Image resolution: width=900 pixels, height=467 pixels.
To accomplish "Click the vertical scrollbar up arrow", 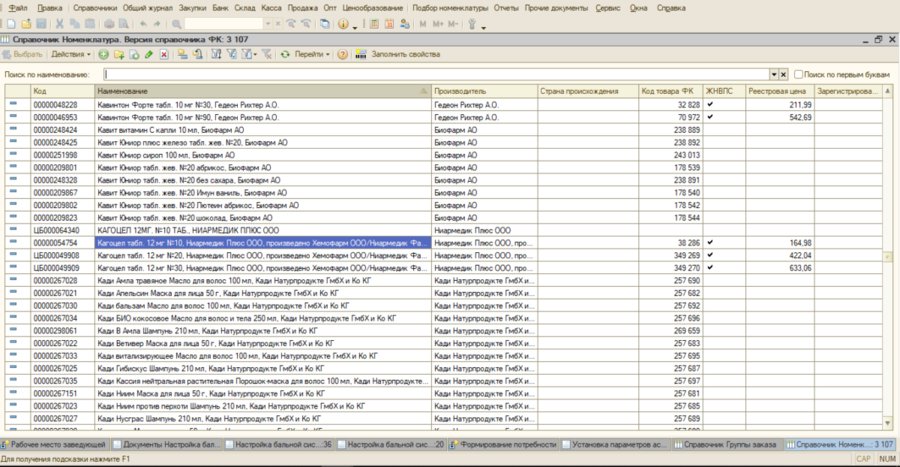I will click(x=887, y=91).
